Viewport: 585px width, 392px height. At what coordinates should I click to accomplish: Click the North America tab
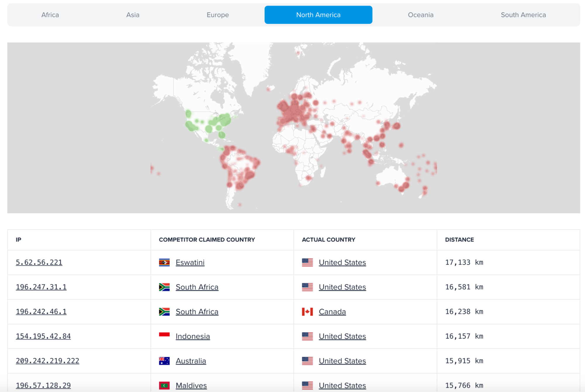(318, 15)
